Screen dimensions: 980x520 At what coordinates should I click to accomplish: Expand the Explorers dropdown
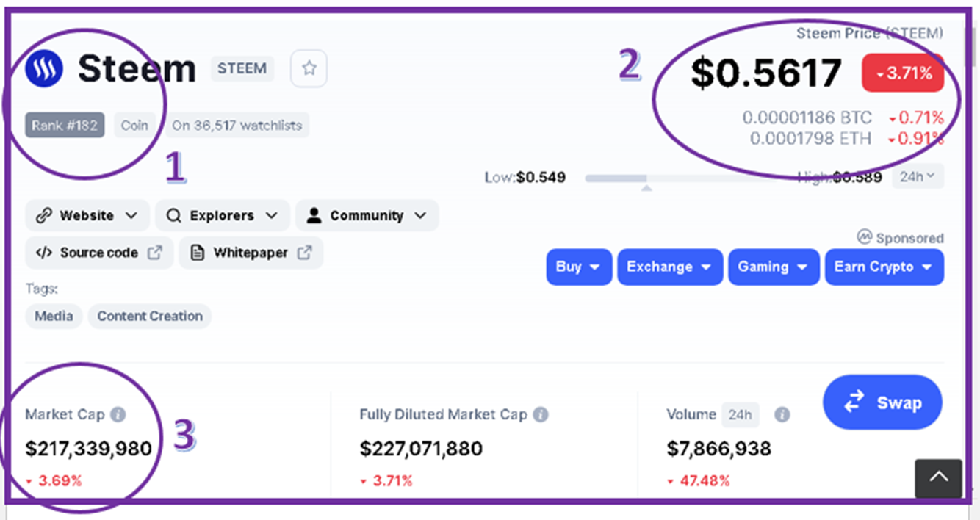[223, 215]
